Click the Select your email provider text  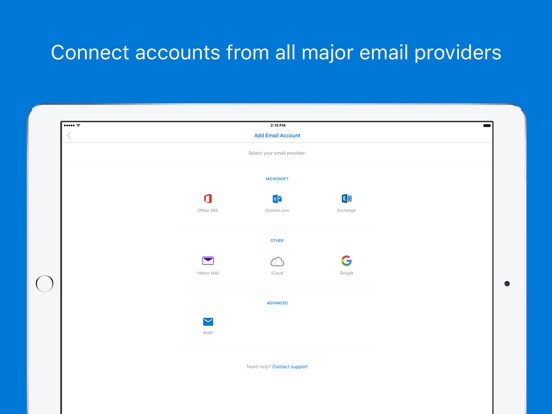pyautogui.click(x=277, y=153)
